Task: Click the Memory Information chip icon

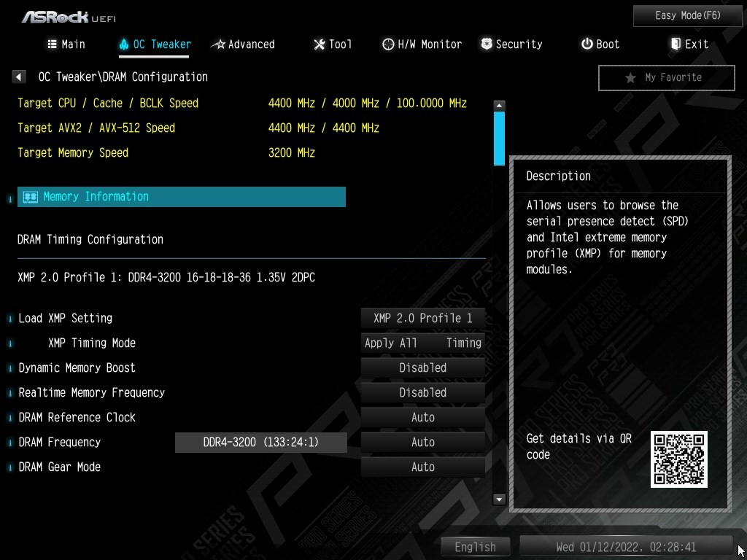Action: [31, 197]
